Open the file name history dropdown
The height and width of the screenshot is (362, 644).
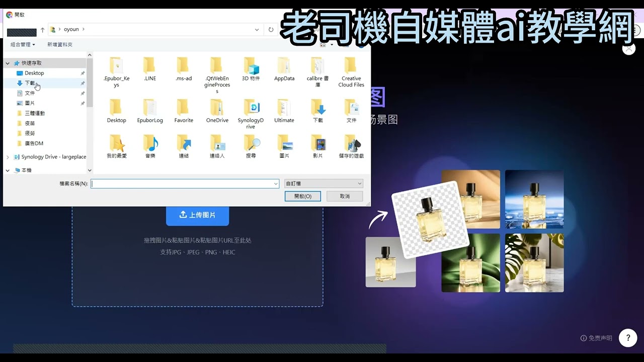click(276, 184)
